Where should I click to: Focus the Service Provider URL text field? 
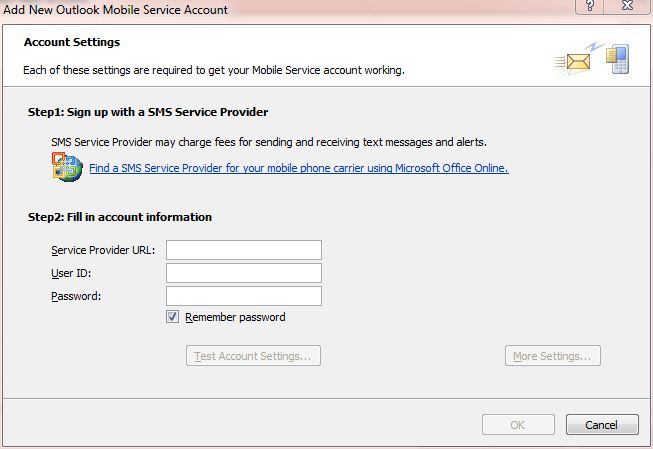[x=243, y=250]
